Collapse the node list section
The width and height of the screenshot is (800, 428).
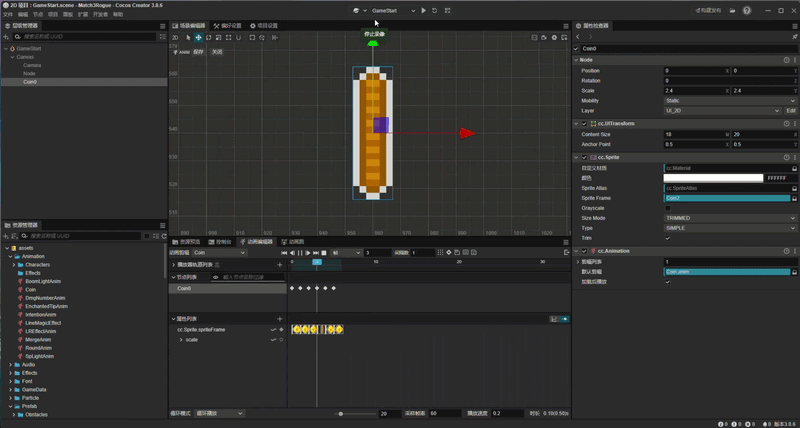pos(173,277)
